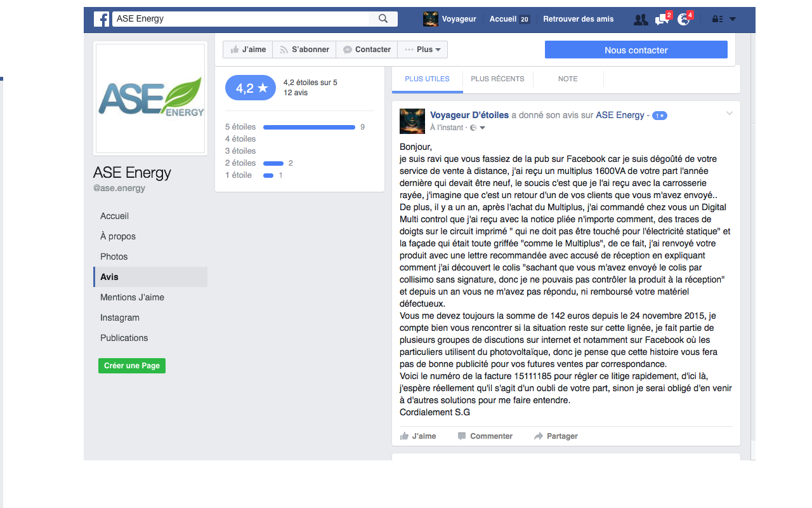Expand the account menu arrow in top bar

click(733, 19)
